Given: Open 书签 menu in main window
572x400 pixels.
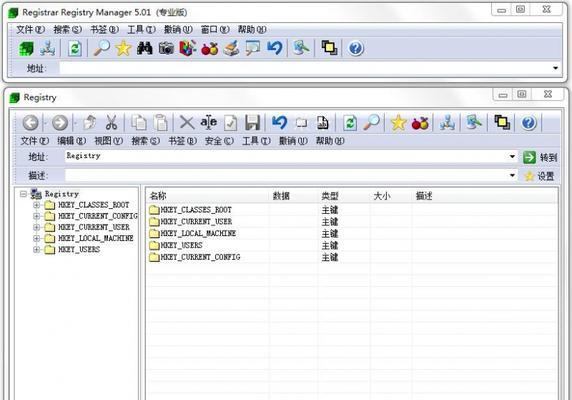Looking at the screenshot, I should pyautogui.click(x=104, y=30).
